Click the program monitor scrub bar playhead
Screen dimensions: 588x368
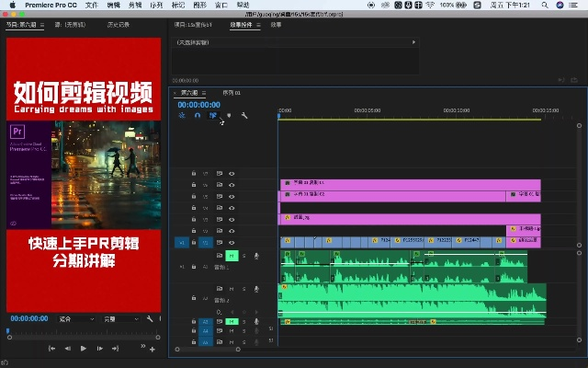(x=8, y=330)
